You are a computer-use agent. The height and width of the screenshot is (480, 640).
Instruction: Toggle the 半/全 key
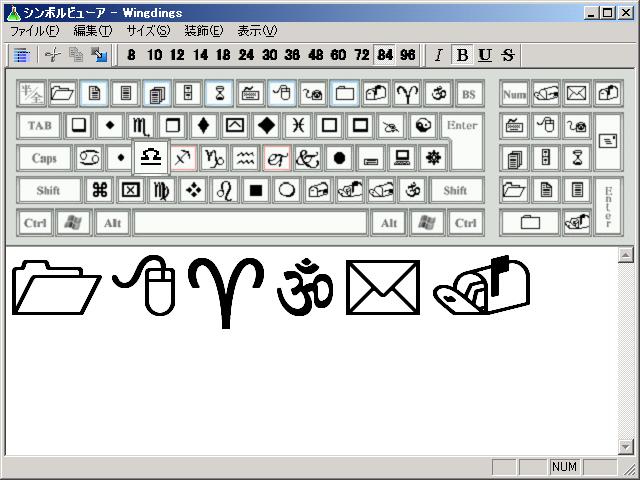32,93
